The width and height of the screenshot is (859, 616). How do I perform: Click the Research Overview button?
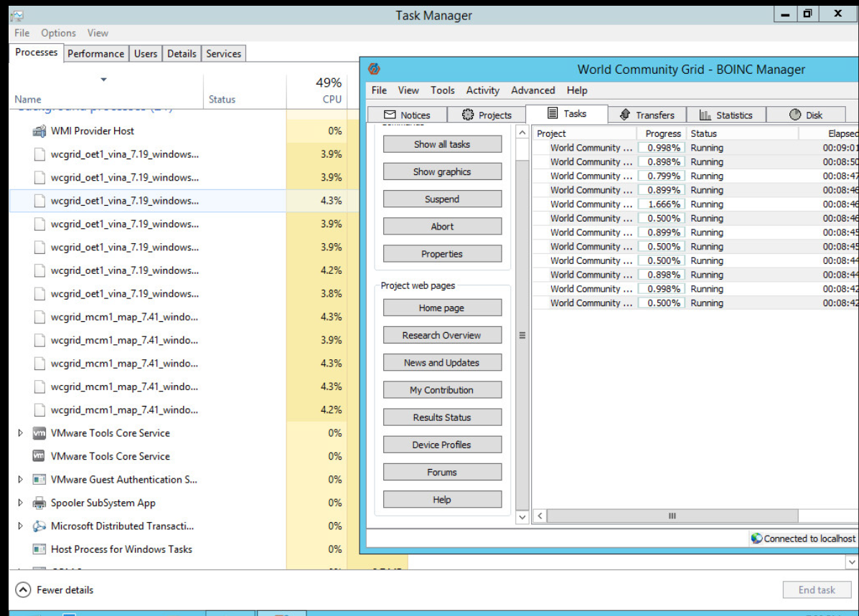[x=442, y=335]
